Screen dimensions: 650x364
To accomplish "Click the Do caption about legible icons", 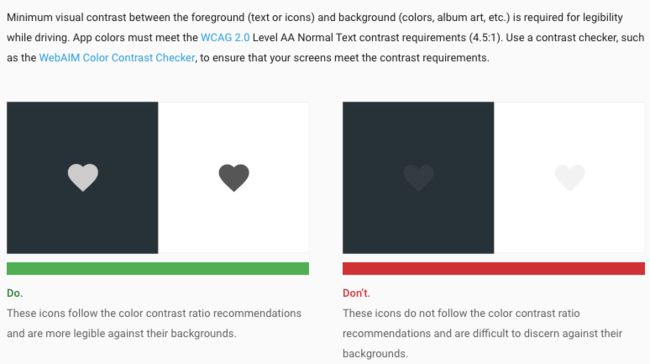I will pyautogui.click(x=154, y=323).
